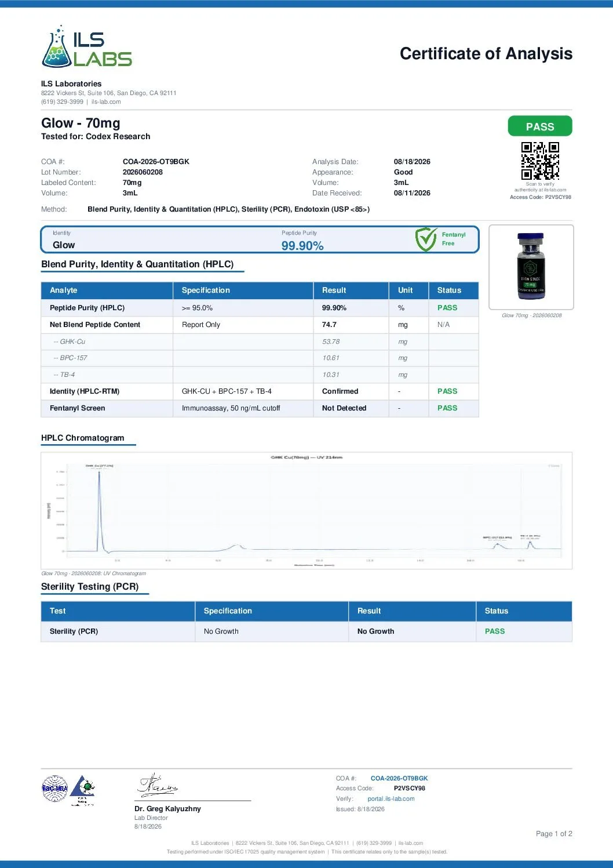
Task: Click the Fentanyl Free shield checkmark icon
Action: 426,239
